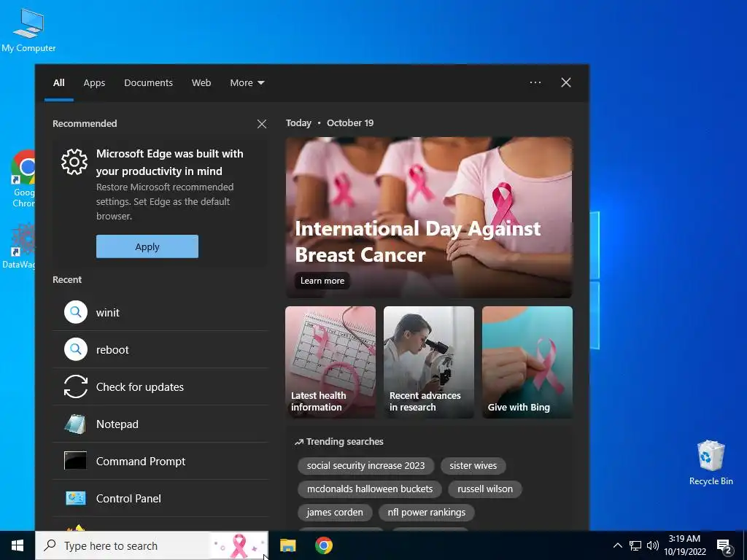Search trending 'social security increase 2023'
This screenshot has width=747, height=560.
click(366, 466)
